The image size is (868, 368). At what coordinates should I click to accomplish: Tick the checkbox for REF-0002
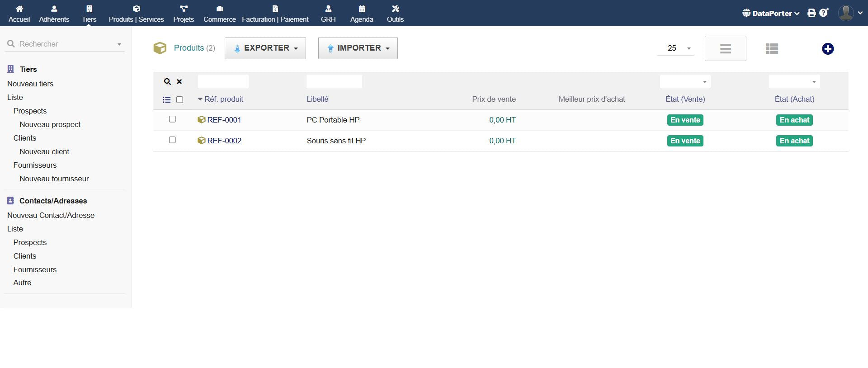172,140
